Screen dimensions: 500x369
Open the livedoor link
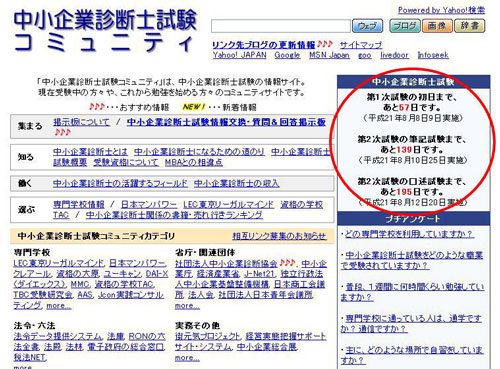click(394, 55)
